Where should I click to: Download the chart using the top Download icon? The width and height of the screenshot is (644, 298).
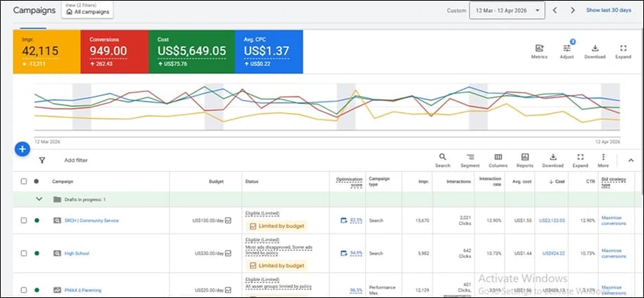pyautogui.click(x=595, y=48)
